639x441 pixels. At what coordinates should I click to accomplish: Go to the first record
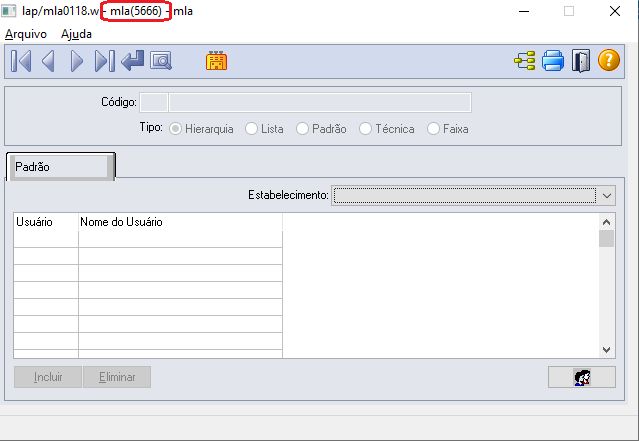pyautogui.click(x=21, y=61)
